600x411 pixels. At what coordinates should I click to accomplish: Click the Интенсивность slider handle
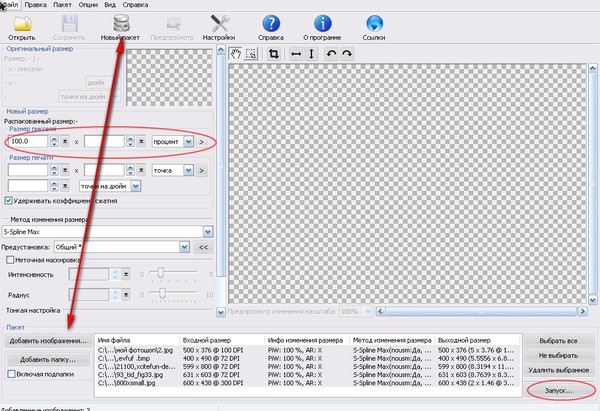pyautogui.click(x=160, y=272)
